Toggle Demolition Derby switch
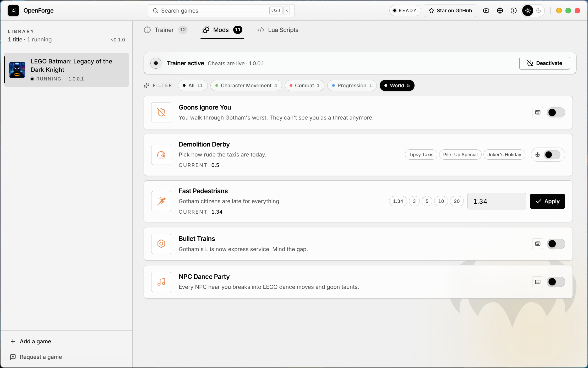 tap(552, 155)
